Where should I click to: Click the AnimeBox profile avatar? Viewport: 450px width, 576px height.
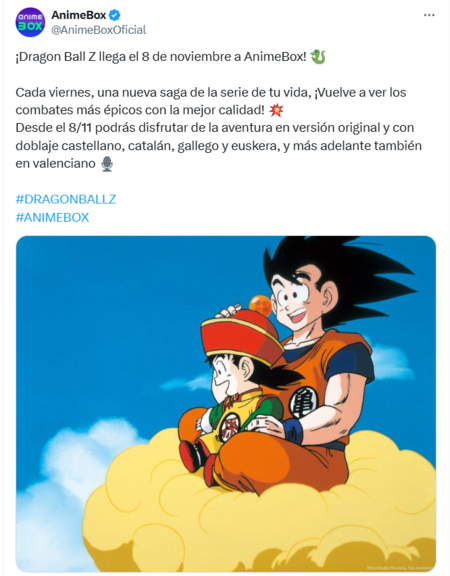point(30,22)
